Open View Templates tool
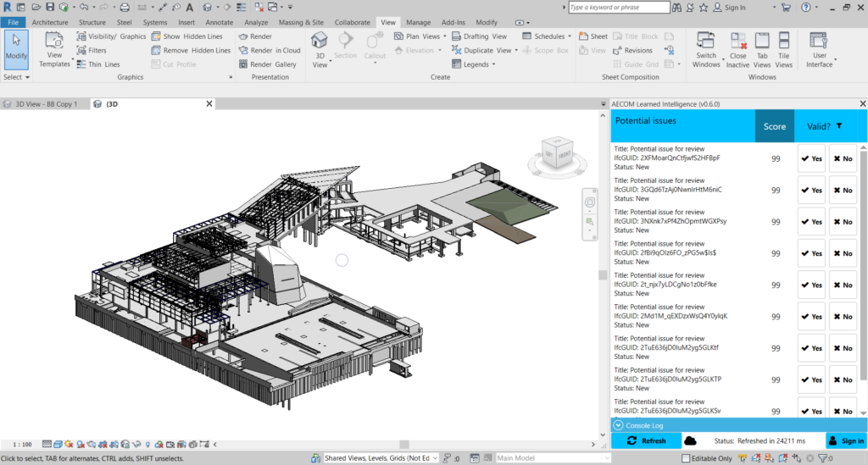Image resolution: width=868 pixels, height=465 pixels. (x=54, y=49)
